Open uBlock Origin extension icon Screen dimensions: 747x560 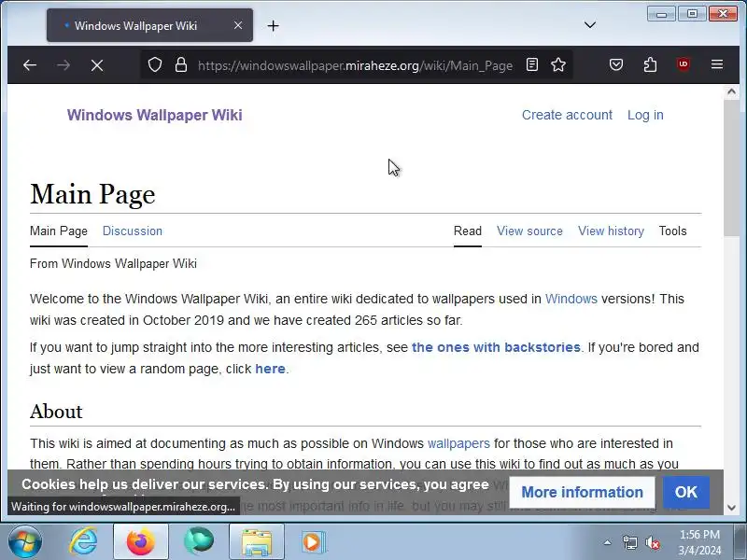coord(684,64)
